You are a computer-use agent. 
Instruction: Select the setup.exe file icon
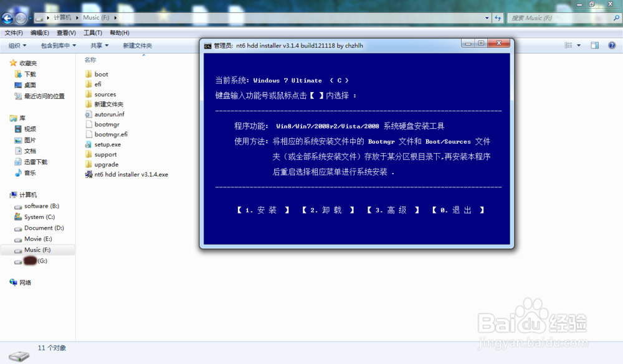coord(88,144)
